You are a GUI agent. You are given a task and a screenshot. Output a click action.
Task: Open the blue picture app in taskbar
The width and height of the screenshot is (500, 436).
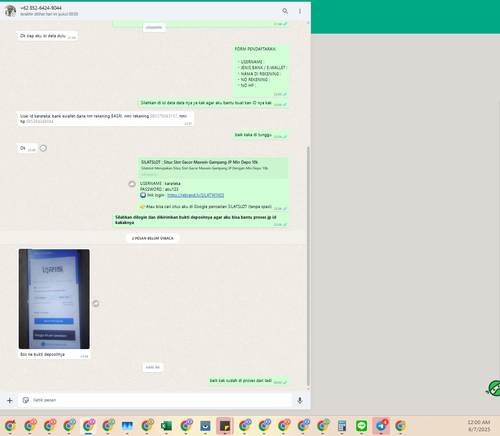[x=127, y=426]
